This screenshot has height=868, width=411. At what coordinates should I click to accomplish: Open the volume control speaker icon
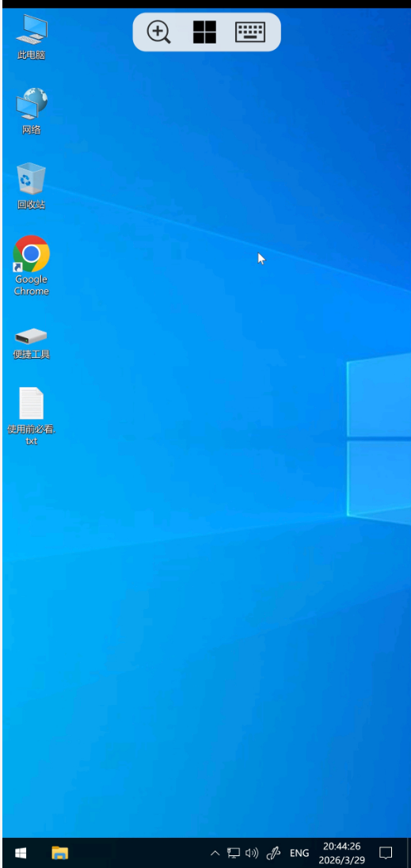(252, 853)
